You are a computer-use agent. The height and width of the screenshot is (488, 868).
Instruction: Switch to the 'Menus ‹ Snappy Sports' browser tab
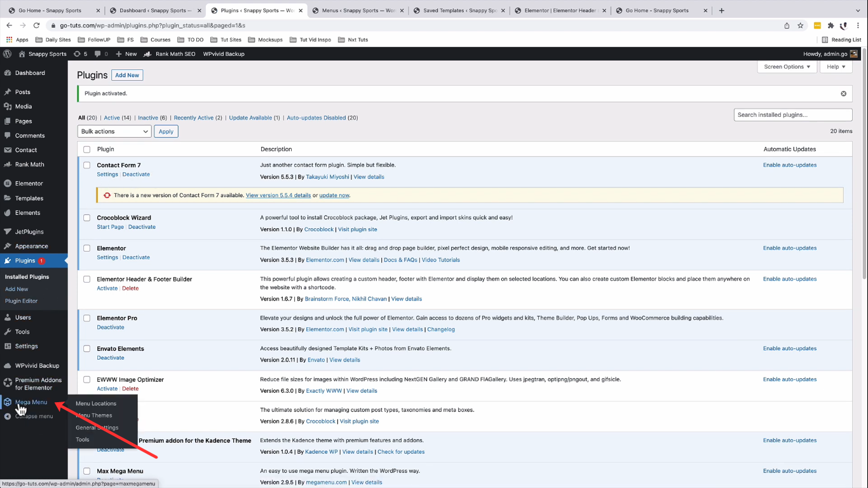358,10
